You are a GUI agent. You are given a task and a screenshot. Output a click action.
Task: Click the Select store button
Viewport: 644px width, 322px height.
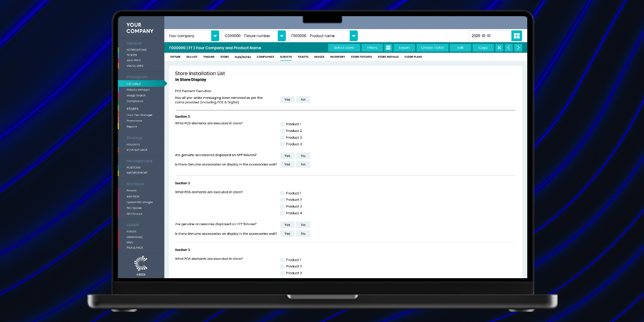[344, 47]
